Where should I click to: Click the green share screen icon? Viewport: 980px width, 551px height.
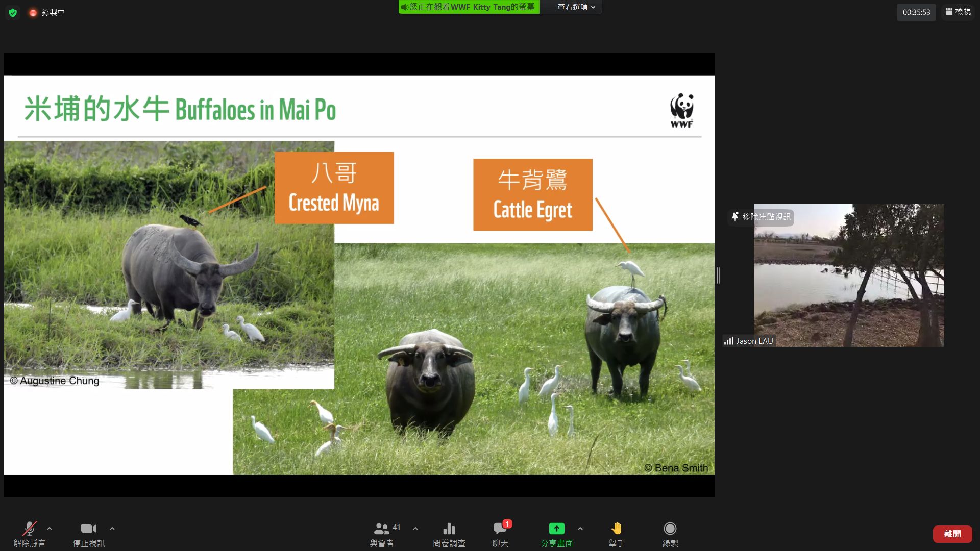pyautogui.click(x=556, y=529)
